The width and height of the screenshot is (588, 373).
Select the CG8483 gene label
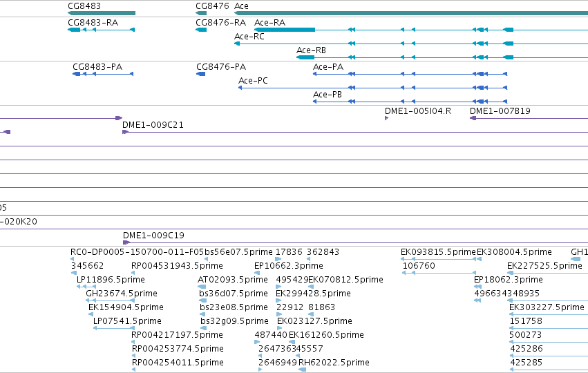tap(84, 6)
